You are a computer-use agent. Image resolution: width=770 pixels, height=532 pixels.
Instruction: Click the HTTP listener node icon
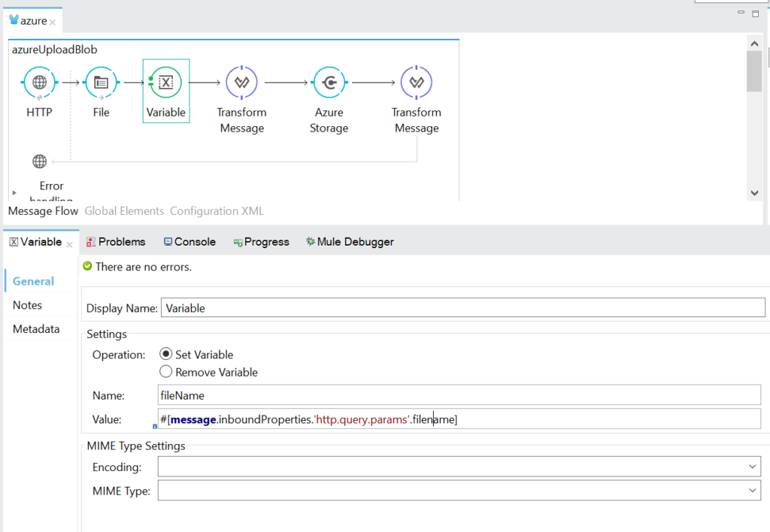pos(39,83)
